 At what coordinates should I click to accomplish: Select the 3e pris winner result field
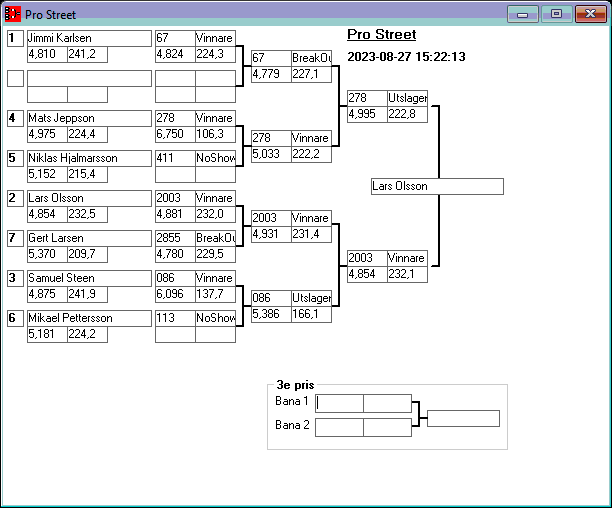[462, 418]
